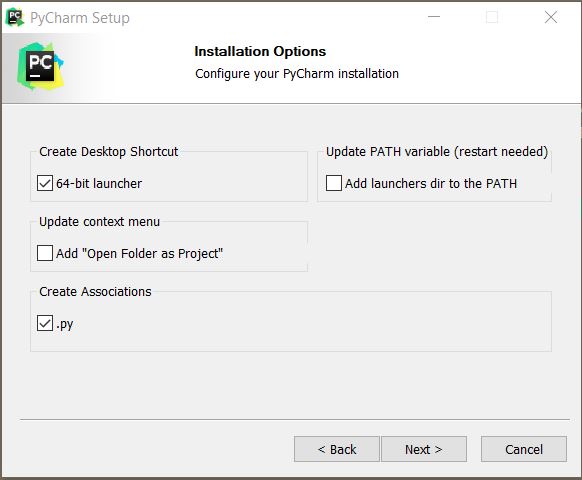Click the "Create Desktop Shortcut" group title

[x=109, y=151]
